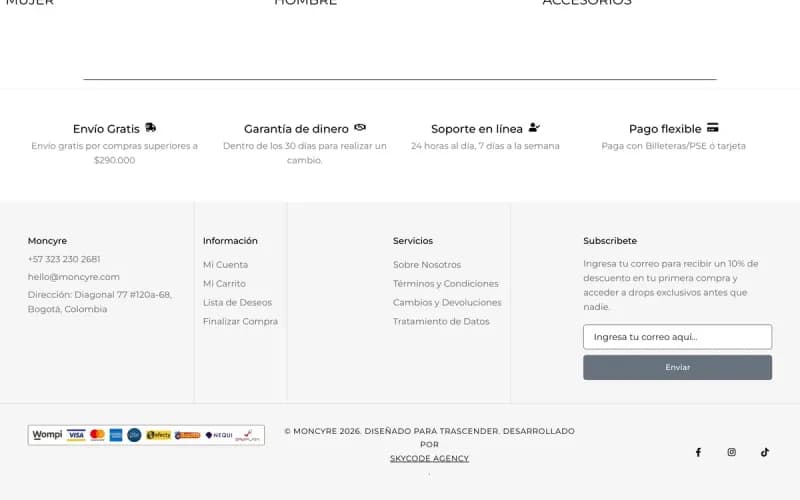Open Lista de Deseos
800x500 pixels.
[237, 303]
